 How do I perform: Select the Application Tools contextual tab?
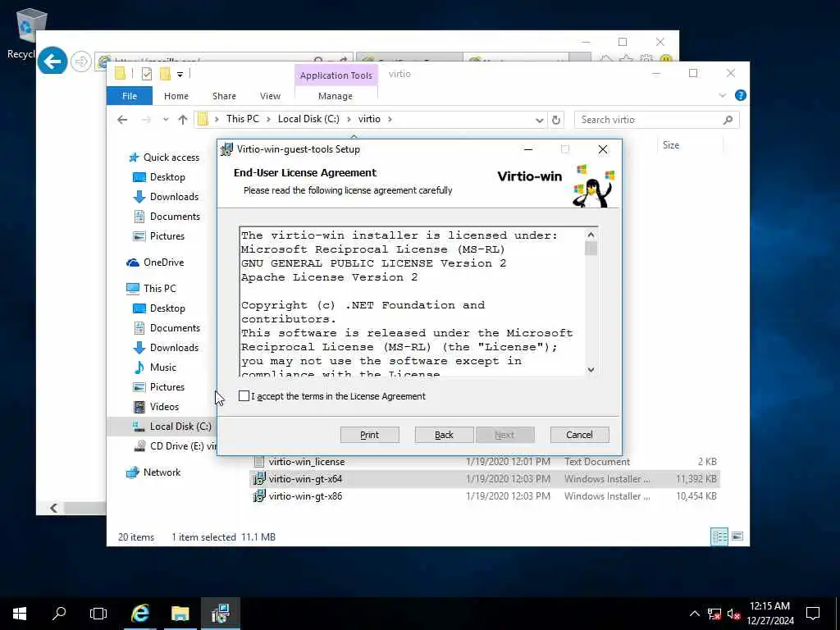click(336, 75)
